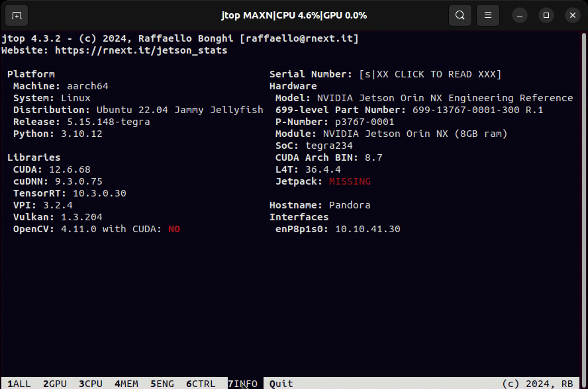Viewport: 588px width, 389px height.
Task: Click the red MISSING Jetpack status
Action: click(x=350, y=181)
